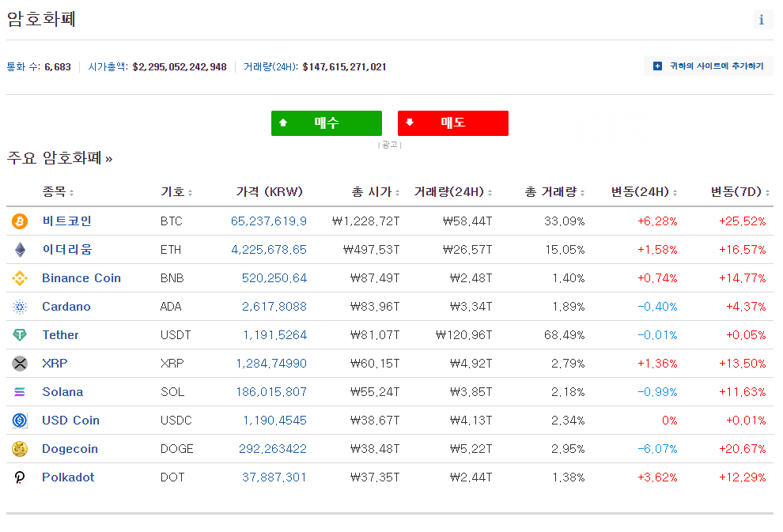Open the 이더리움 link
This screenshot has height=532, width=783.
[x=67, y=250]
